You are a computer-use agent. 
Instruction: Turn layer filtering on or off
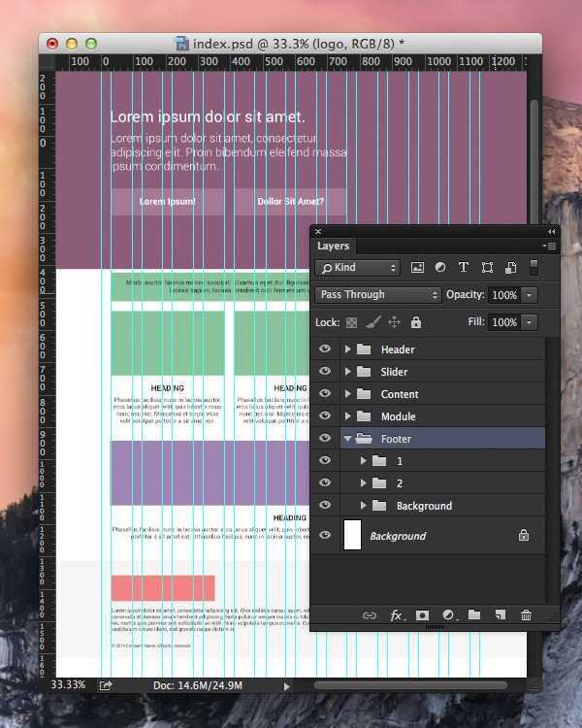533,267
